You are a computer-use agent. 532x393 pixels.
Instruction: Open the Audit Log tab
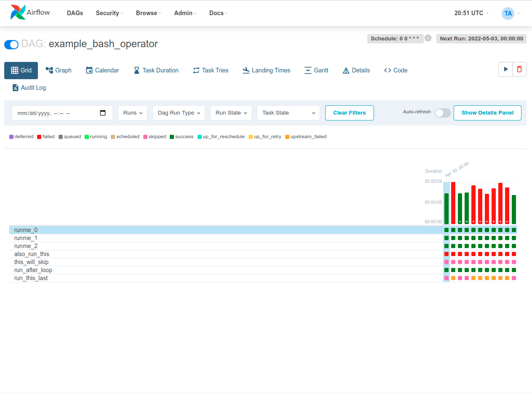pyautogui.click(x=29, y=88)
